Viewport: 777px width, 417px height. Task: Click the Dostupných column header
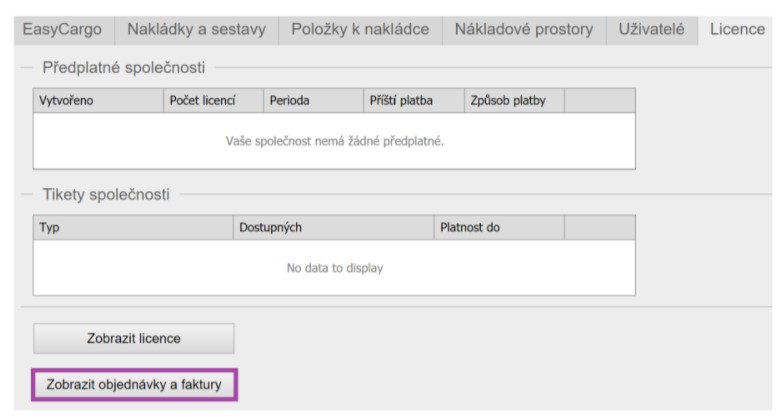point(333,227)
